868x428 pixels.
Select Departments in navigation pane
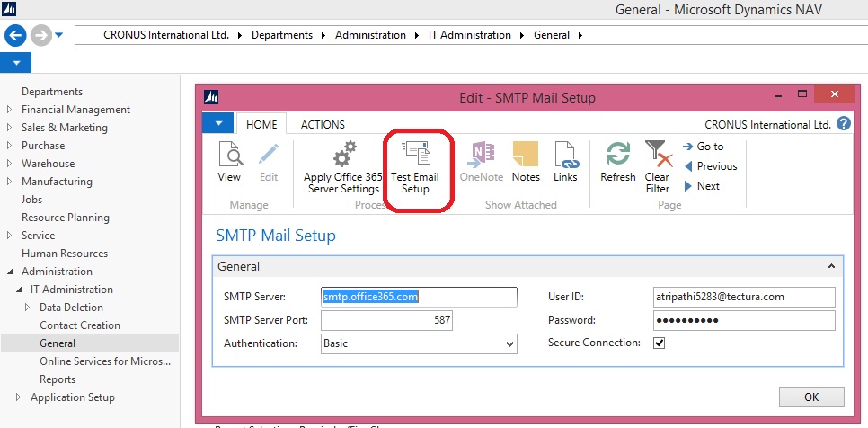tap(52, 92)
